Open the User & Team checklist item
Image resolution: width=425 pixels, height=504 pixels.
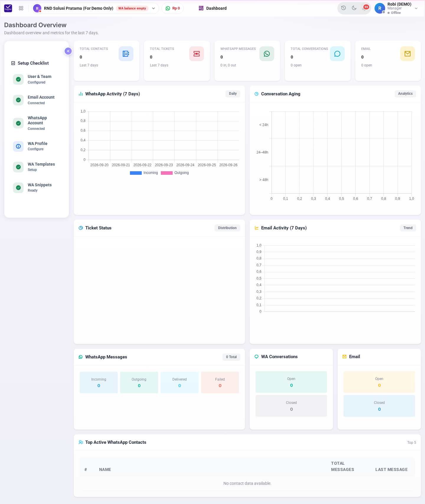coord(37,79)
